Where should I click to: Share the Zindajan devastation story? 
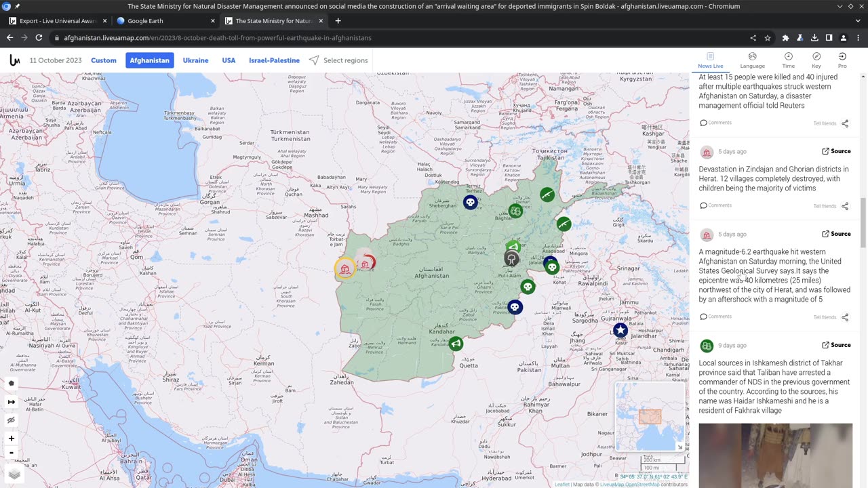pyautogui.click(x=845, y=206)
